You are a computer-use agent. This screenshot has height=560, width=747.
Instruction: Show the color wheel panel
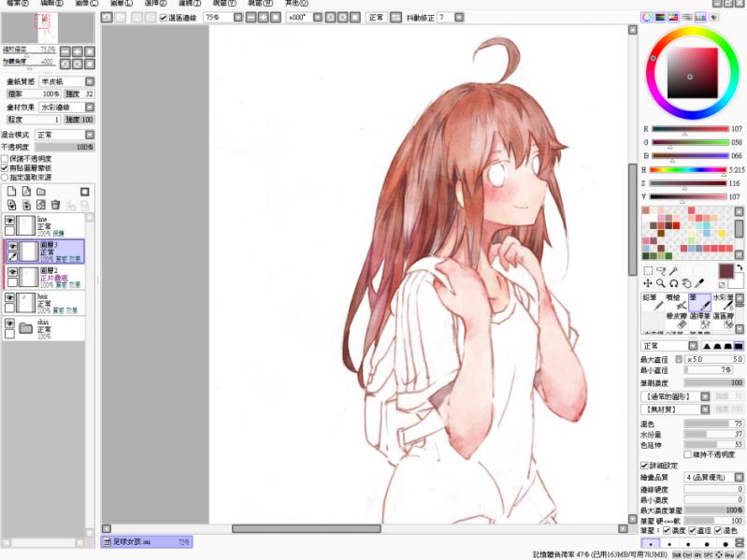[646, 17]
